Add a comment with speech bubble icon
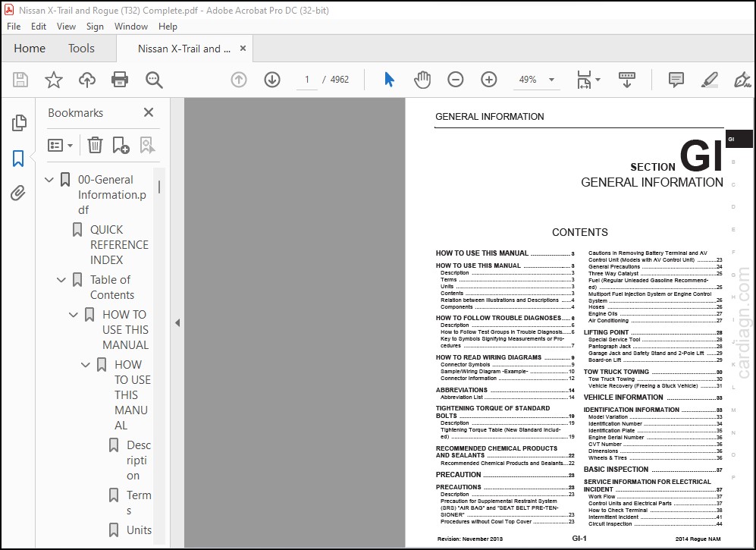 click(x=676, y=80)
